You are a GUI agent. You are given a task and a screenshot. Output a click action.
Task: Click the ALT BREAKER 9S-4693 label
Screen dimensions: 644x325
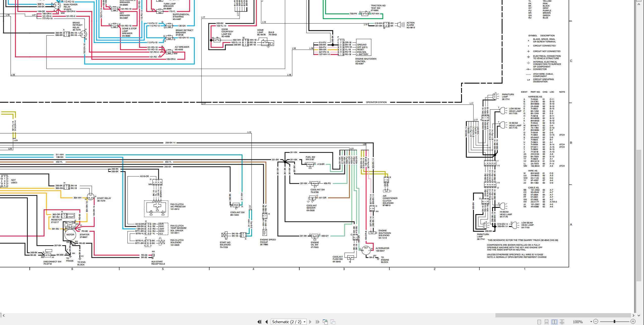(x=182, y=48)
